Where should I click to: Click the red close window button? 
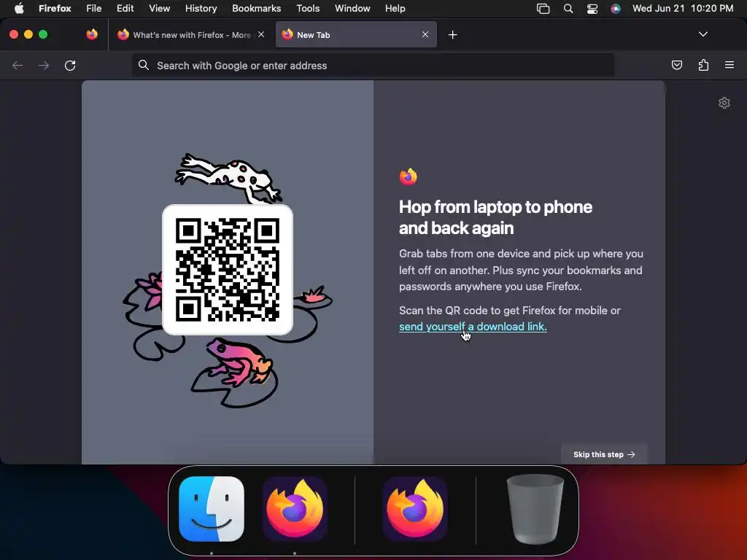(14, 34)
